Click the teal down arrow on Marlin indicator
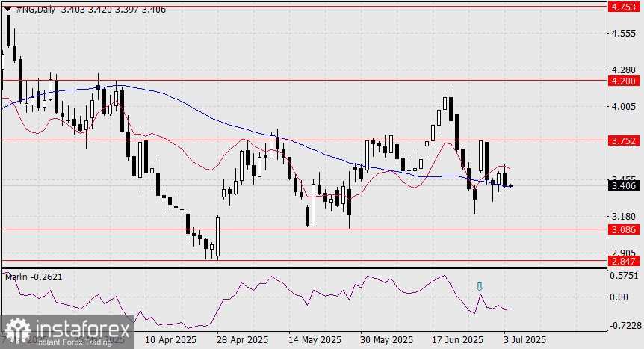This screenshot has height=349, width=644. (x=480, y=286)
